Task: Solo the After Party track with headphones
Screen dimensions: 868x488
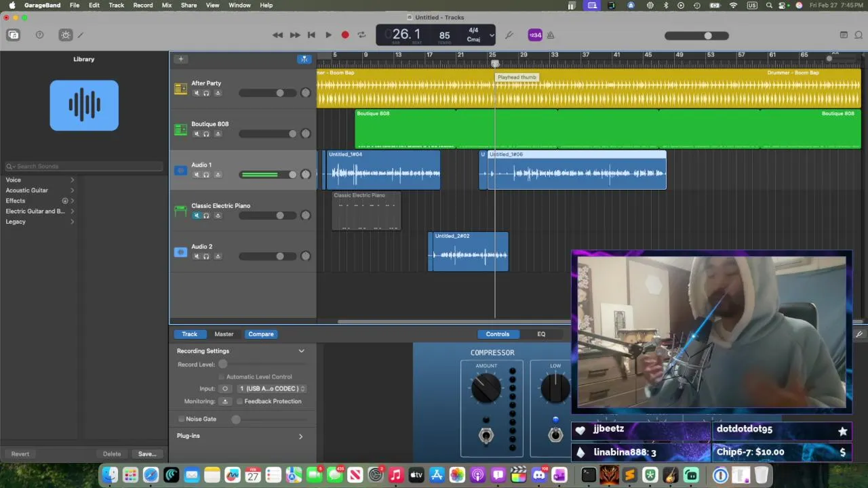Action: (206, 93)
